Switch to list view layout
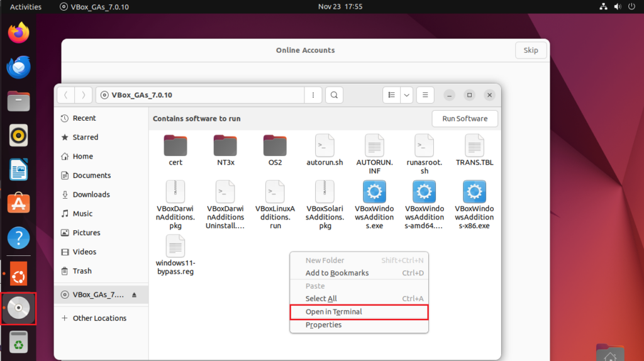 point(392,95)
